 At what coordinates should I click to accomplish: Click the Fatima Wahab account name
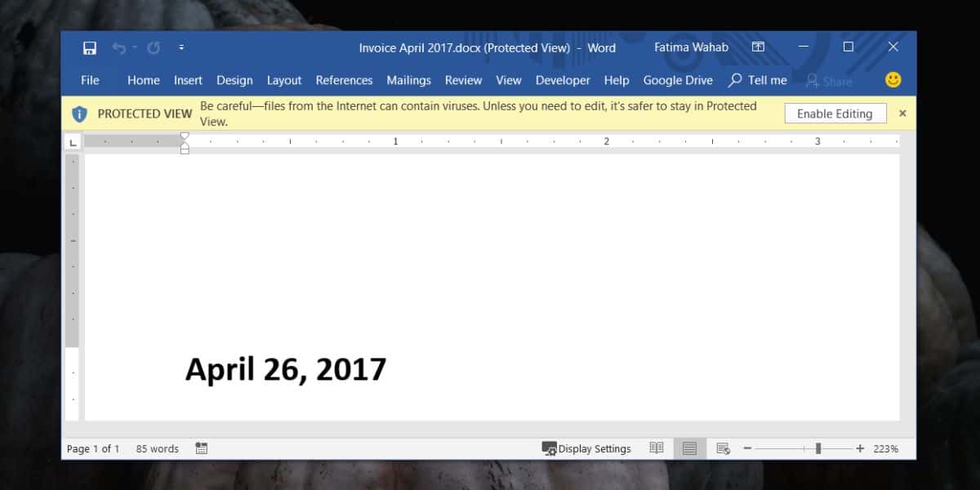[691, 47]
